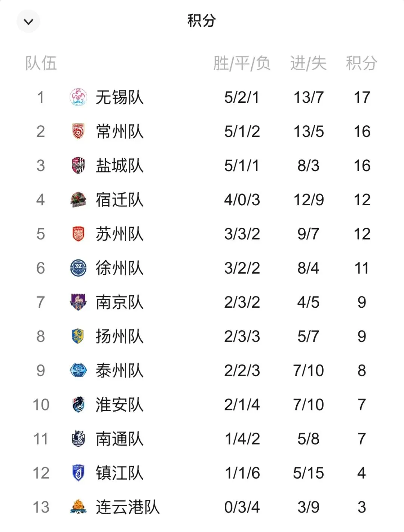Select the 无锡队 17 points value
Viewport: 404px width, 532px height.
362,98
